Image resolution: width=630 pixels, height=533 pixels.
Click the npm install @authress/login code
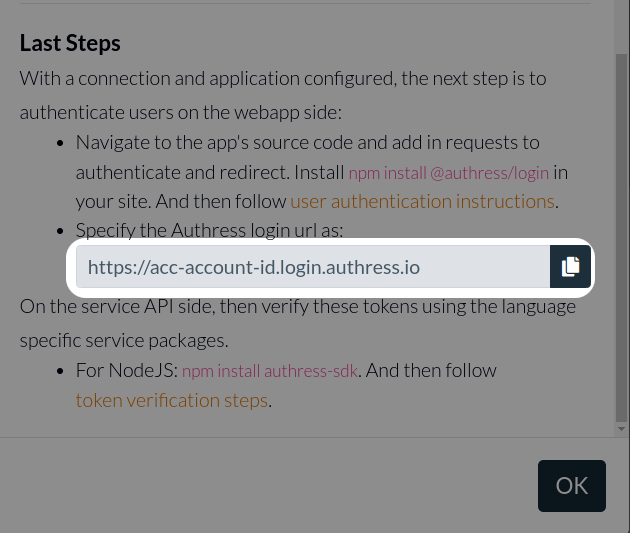coord(448,173)
